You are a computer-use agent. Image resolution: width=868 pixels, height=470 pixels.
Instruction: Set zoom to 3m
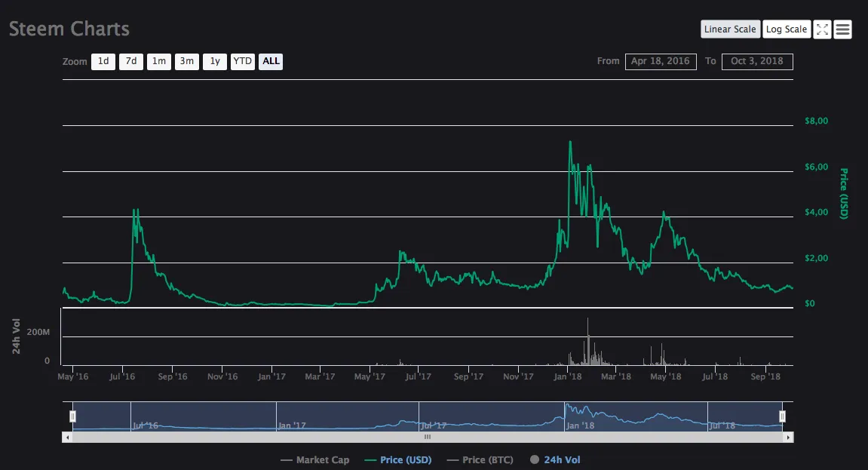pyautogui.click(x=187, y=61)
